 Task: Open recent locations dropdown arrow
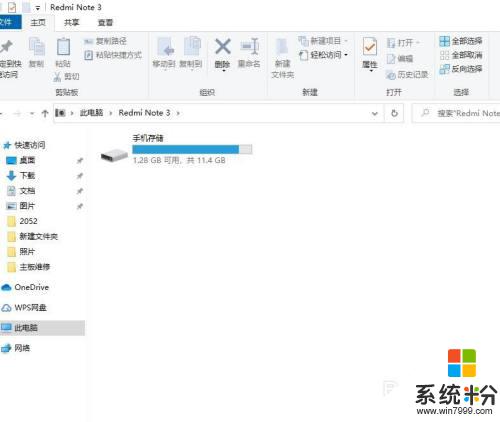(32, 114)
